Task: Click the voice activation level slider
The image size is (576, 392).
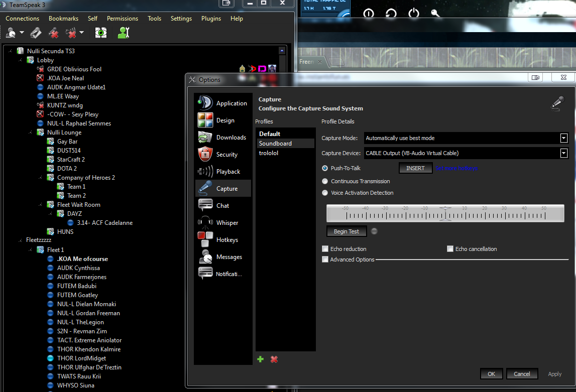Action: tap(445, 213)
